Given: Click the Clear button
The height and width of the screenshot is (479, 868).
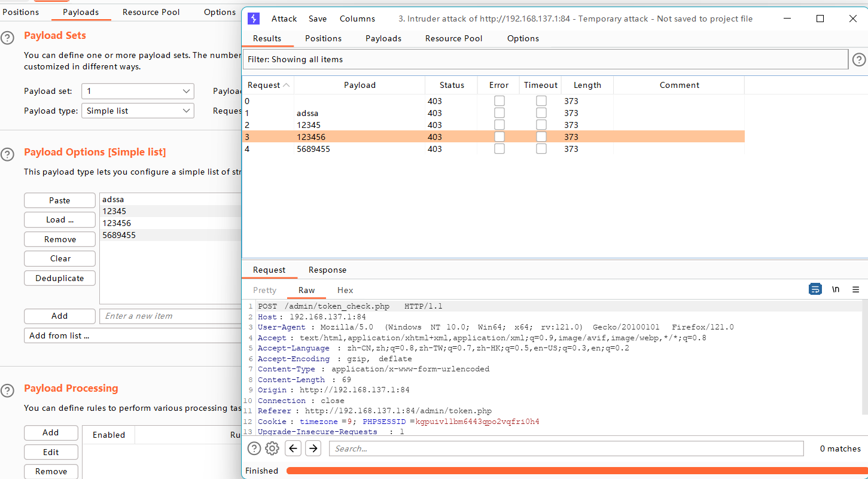Looking at the screenshot, I should click(x=60, y=258).
